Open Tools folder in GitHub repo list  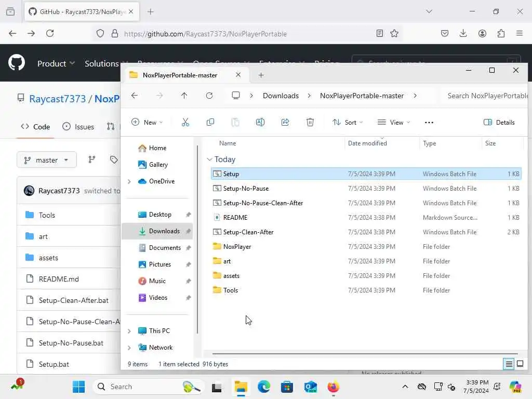click(47, 215)
